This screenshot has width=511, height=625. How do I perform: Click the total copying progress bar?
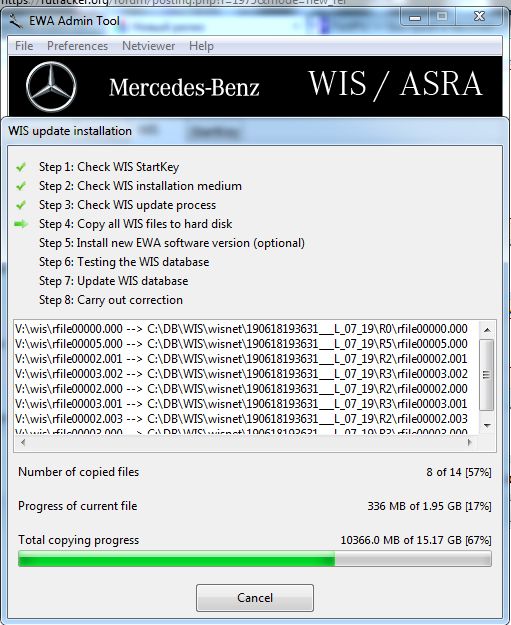255,558
